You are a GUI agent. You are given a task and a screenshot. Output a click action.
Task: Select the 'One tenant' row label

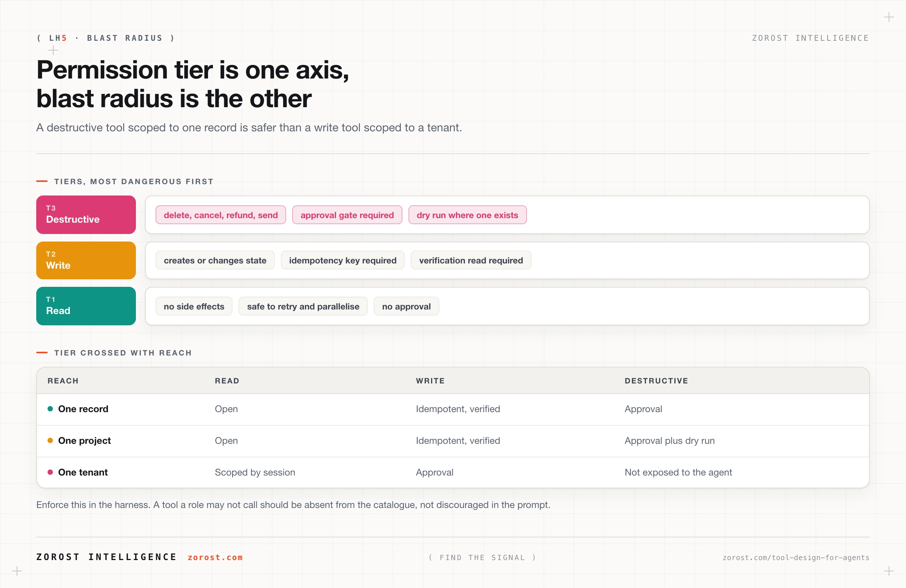(83, 472)
